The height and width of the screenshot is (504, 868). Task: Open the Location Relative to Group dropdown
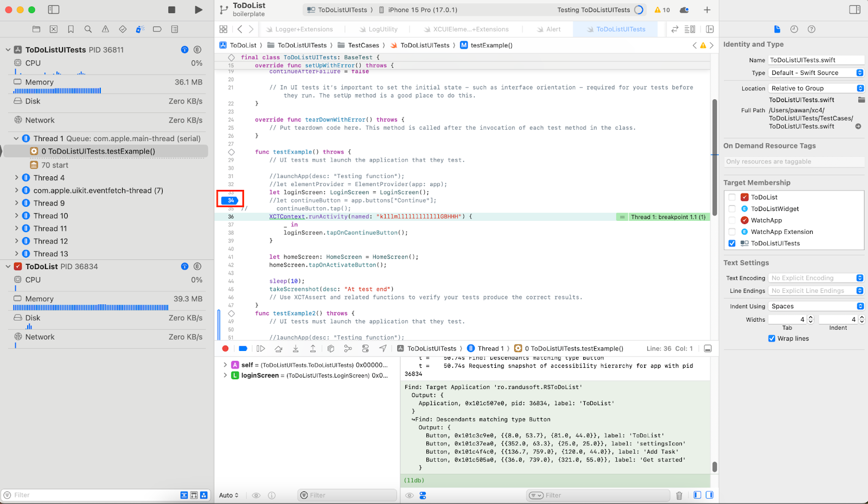[816, 88]
